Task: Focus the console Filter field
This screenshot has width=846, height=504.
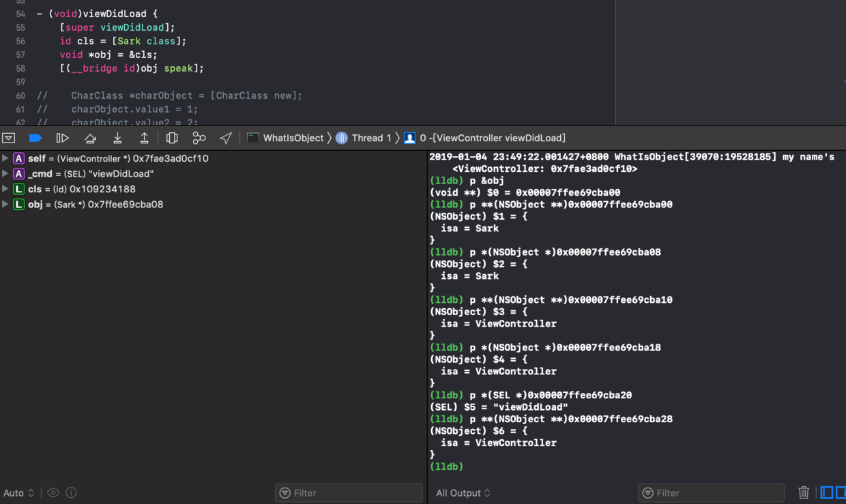Action: [711, 493]
